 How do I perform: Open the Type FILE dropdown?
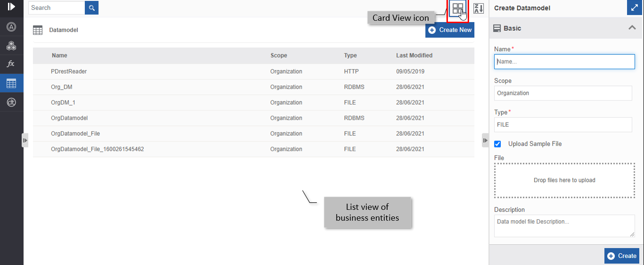563,124
